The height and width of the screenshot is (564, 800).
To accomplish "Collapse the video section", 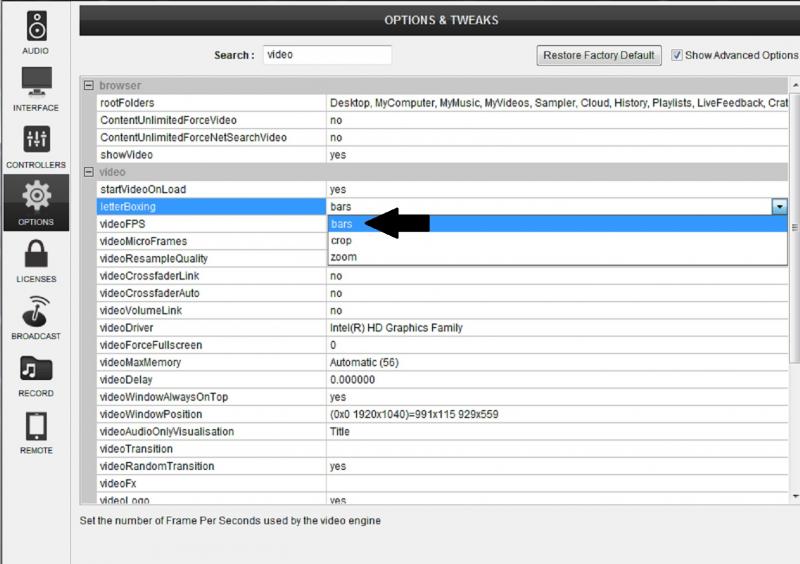I will tap(89, 172).
